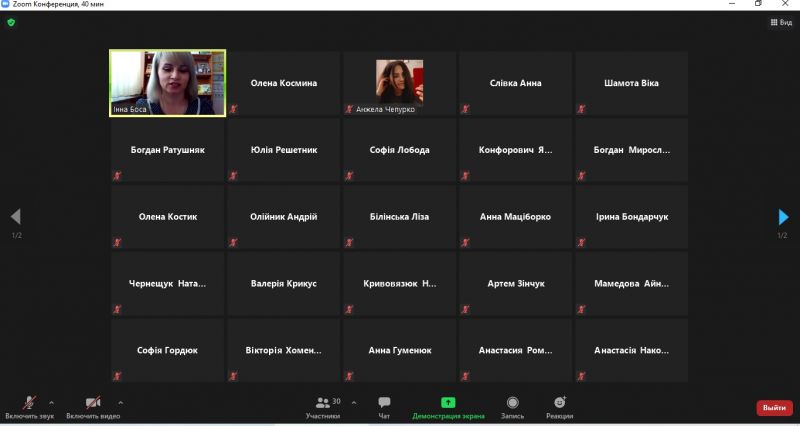Select Анна Маціборко participant tile
The image size is (800, 426).
coord(515,217)
